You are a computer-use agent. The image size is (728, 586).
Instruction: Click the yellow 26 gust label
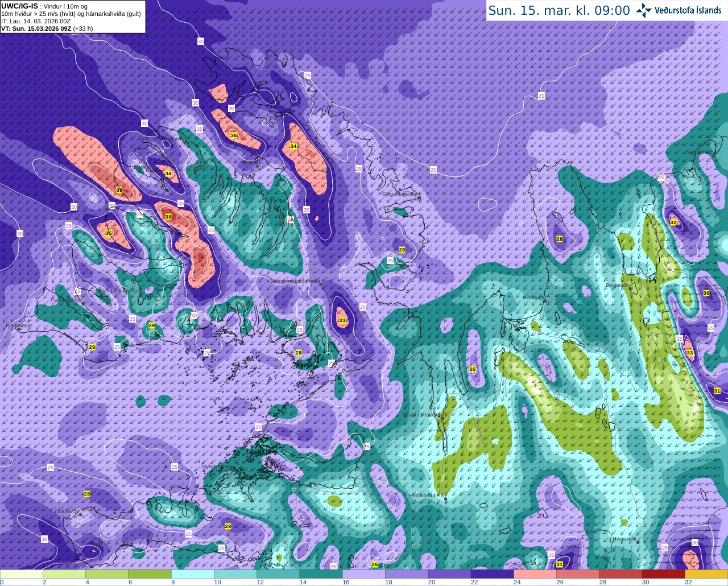374,564
